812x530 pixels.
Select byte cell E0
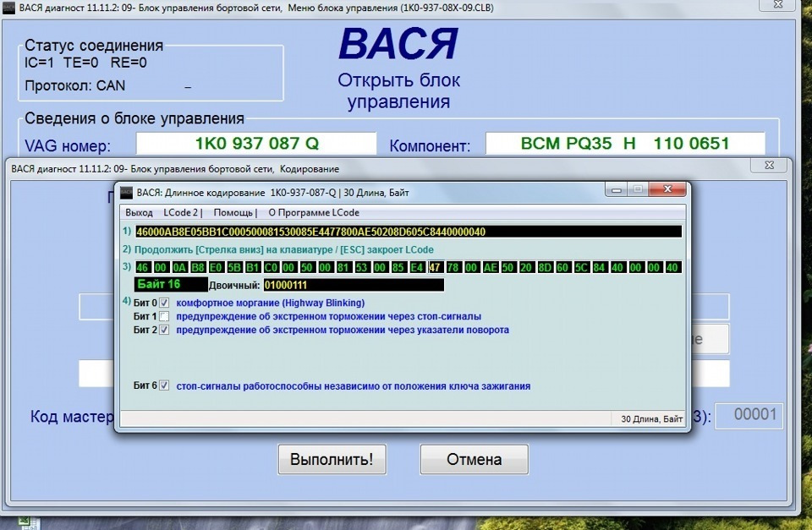pyautogui.click(x=216, y=268)
